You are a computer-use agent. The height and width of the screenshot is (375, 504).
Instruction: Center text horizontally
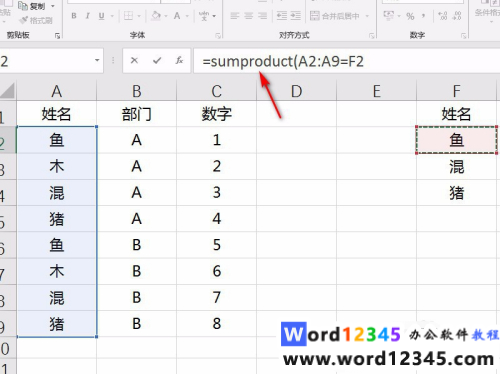249,16
